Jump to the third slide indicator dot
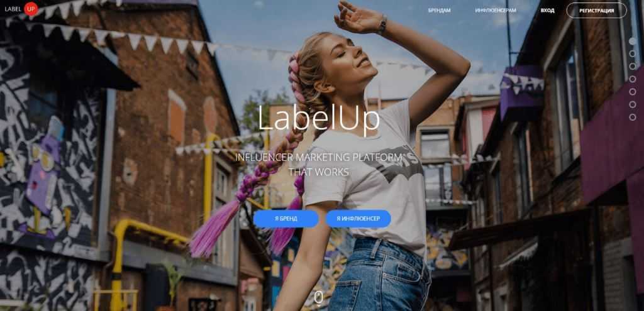Viewport: 644px width, 311px height. (633, 66)
